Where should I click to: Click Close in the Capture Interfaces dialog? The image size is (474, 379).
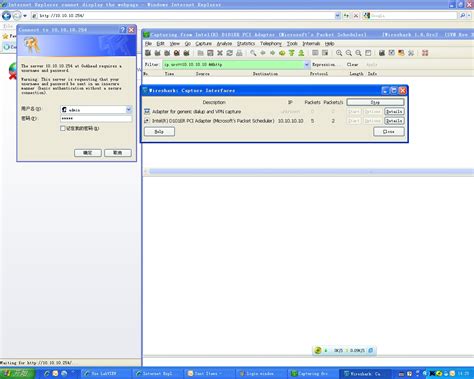pos(389,132)
